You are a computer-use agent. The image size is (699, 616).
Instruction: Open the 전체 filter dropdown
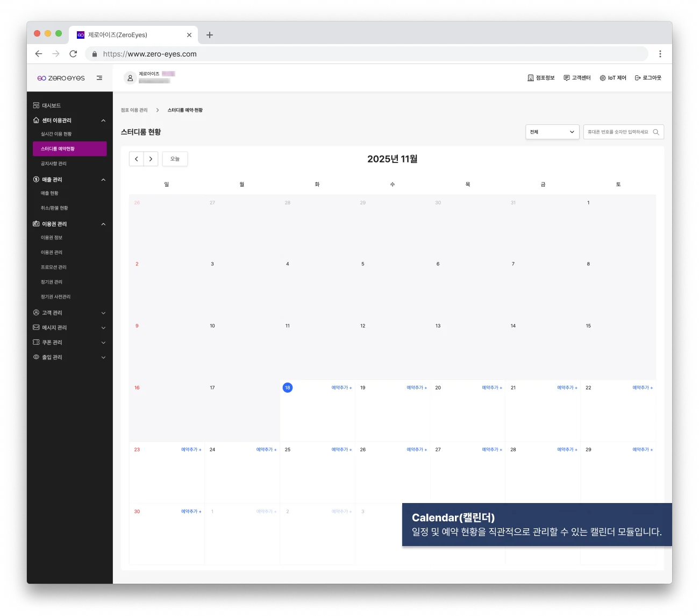(552, 132)
